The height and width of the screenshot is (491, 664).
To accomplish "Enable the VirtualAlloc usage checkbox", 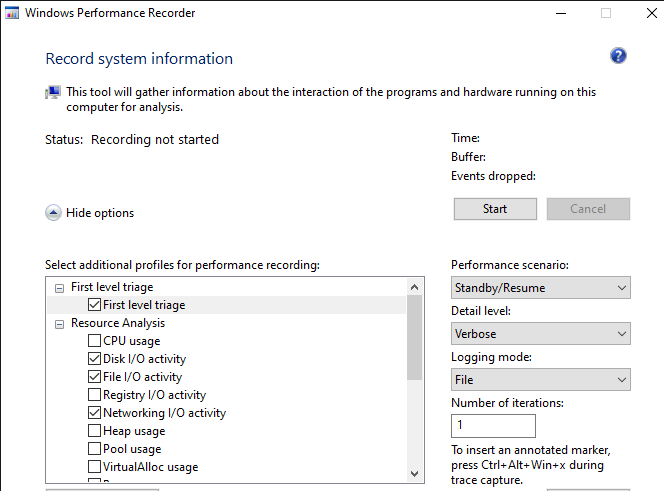I will (x=94, y=466).
